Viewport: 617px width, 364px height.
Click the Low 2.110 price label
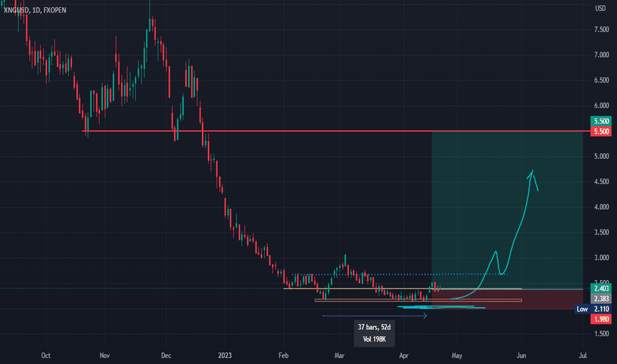click(x=593, y=309)
